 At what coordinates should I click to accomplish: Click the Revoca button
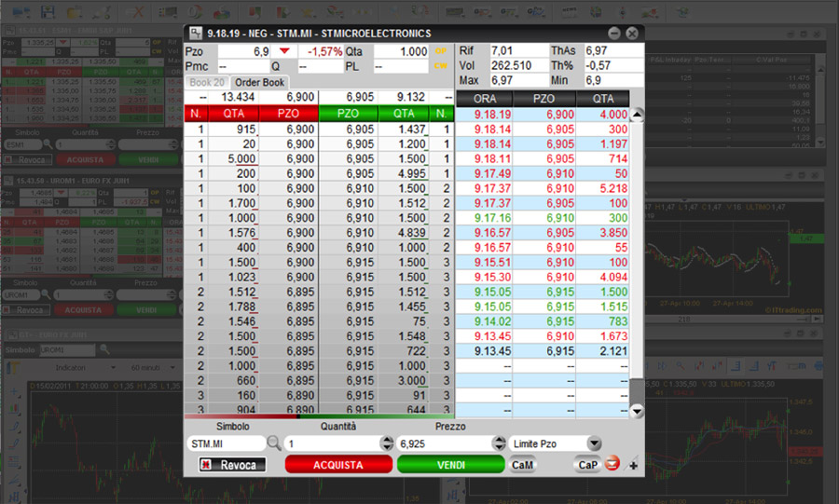click(232, 465)
